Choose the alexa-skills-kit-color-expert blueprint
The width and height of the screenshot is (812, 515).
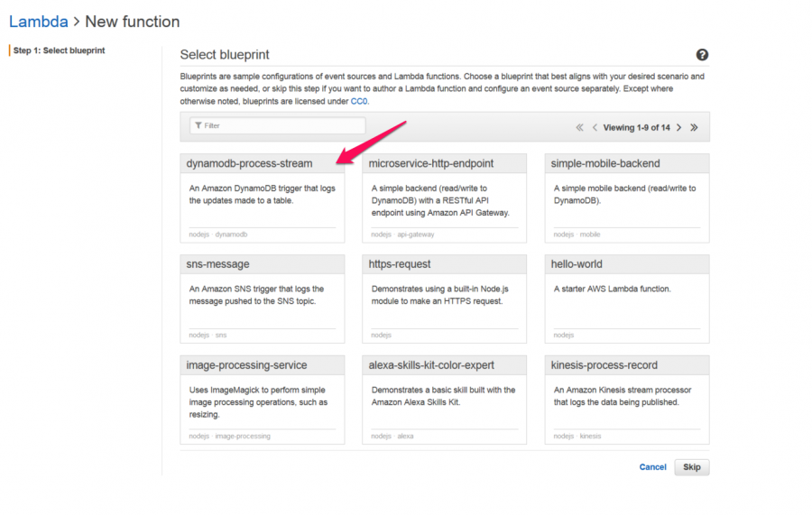pyautogui.click(x=444, y=400)
